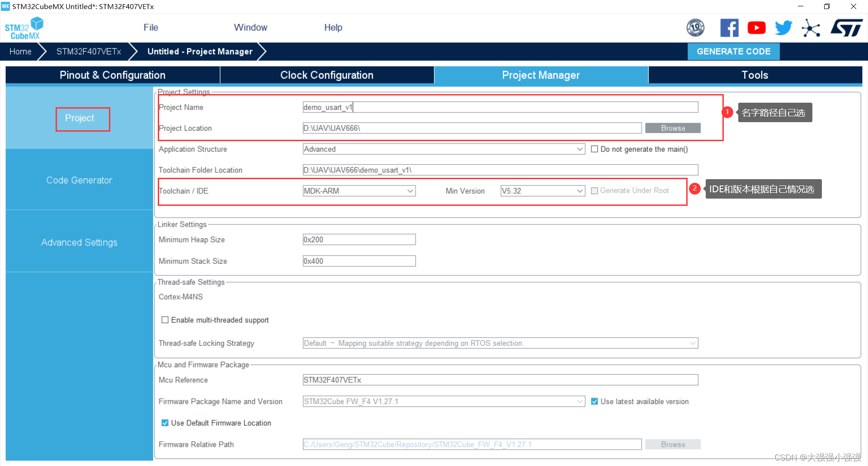Toggle Use latest available version checkbox

[594, 401]
